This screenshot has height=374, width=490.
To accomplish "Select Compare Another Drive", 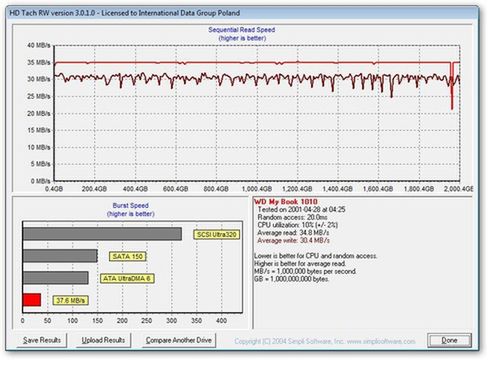I will pos(179,340).
